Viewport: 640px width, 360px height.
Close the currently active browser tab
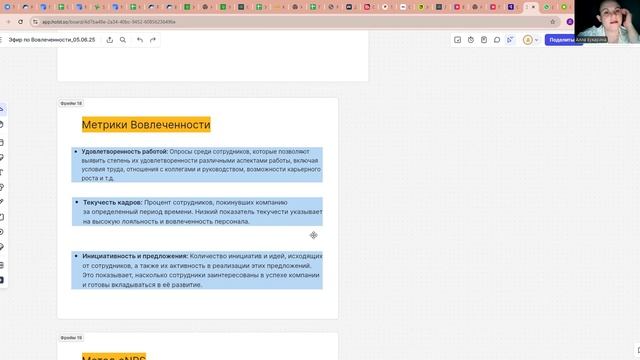tap(533, 7)
